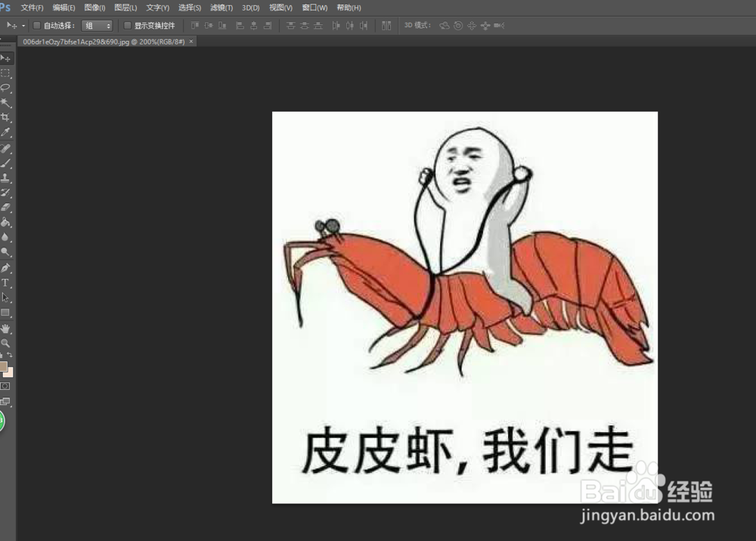This screenshot has height=541, width=756.
Task: Select the Brush tool
Action: click(6, 163)
